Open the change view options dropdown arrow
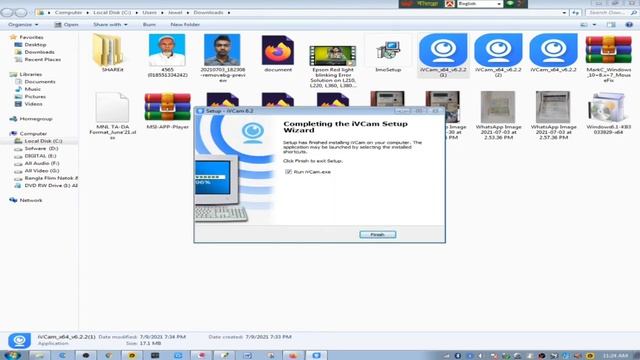This screenshot has width=640, height=360. pyautogui.click(x=594, y=25)
